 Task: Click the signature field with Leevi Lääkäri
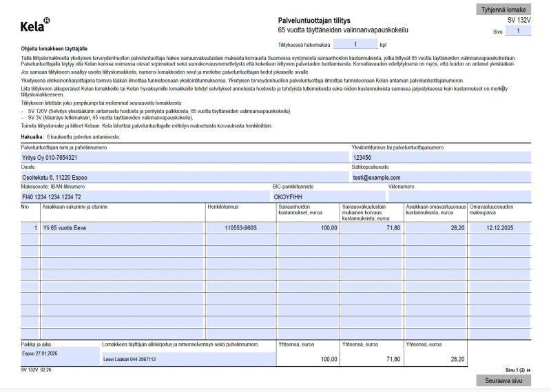187,359
